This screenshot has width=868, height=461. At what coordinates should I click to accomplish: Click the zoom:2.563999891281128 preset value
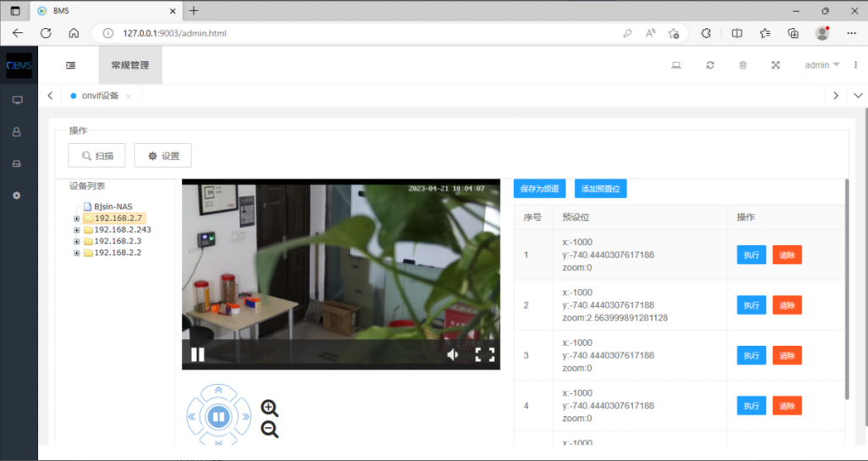[x=615, y=319]
